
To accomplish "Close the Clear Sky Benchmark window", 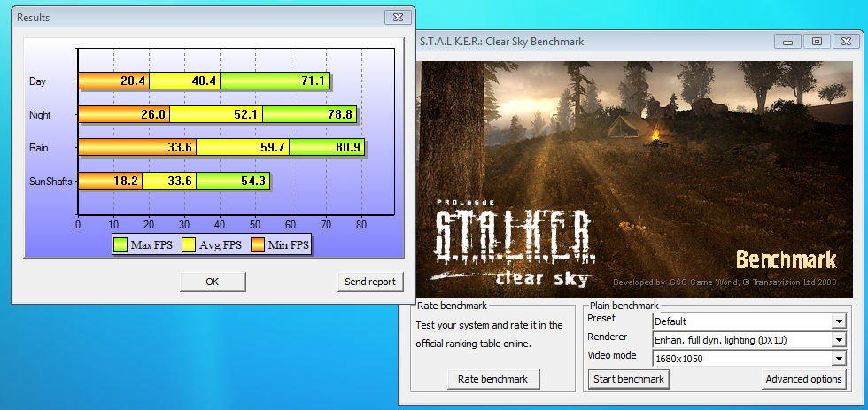I will point(846,42).
